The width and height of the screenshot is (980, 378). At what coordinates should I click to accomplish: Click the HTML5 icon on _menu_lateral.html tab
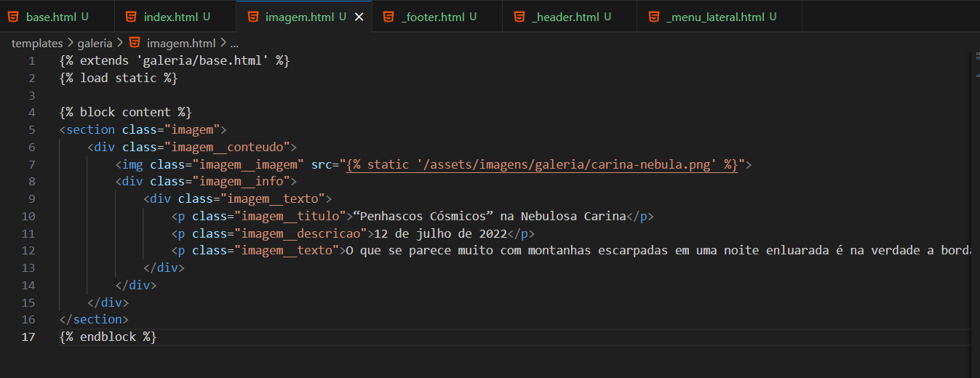(654, 17)
